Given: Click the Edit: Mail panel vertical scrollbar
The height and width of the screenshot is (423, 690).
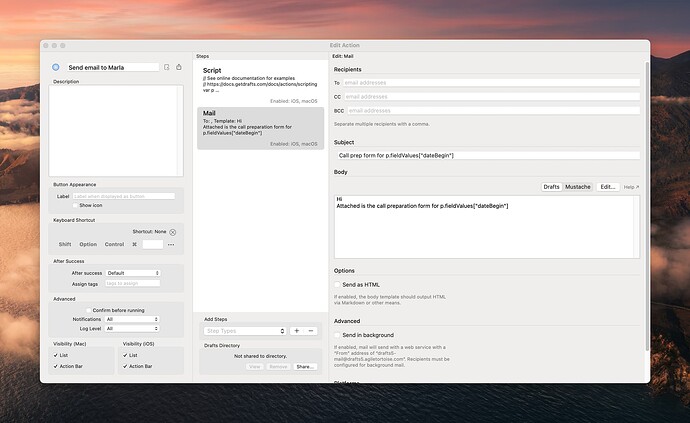Looking at the screenshot, I should [x=647, y=207].
